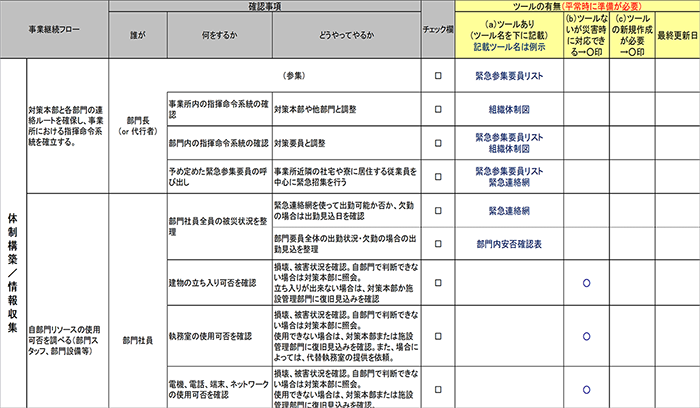Click the (参集) cell

[294, 75]
